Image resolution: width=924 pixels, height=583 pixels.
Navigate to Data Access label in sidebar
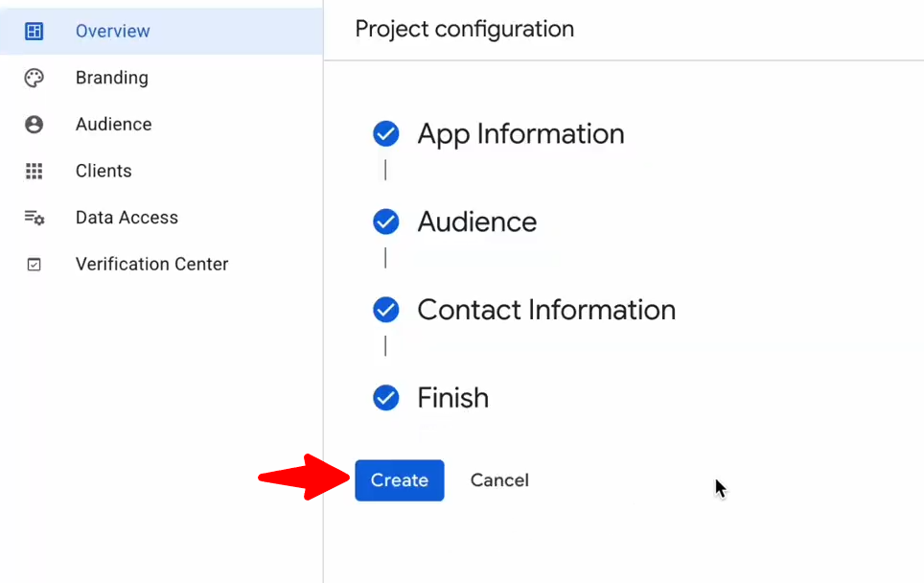point(127,218)
